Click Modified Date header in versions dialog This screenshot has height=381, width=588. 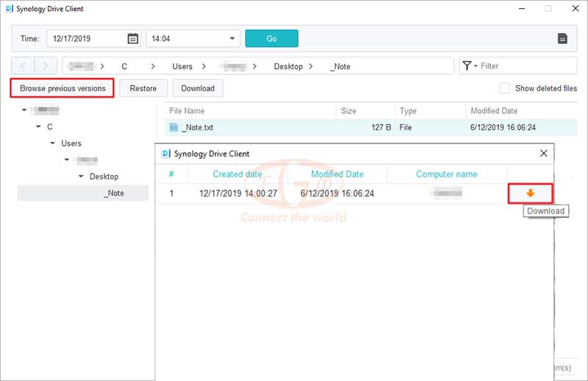coord(337,174)
